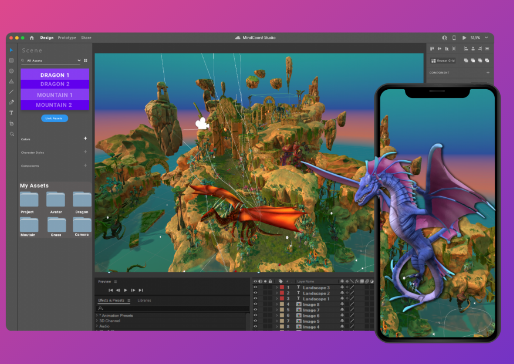The image size is (514, 364).
Task: Open mobile device preview icon
Action: pos(454,38)
